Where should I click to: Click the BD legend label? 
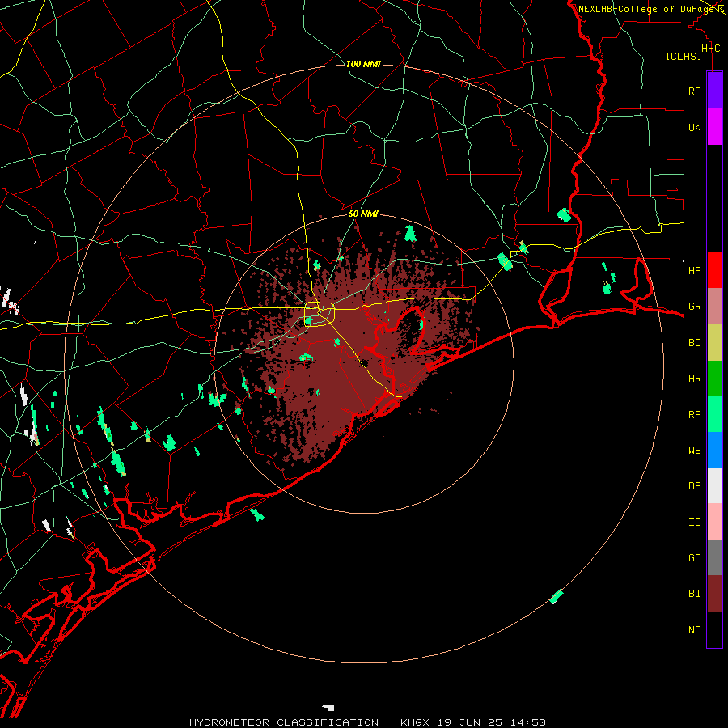coord(694,343)
